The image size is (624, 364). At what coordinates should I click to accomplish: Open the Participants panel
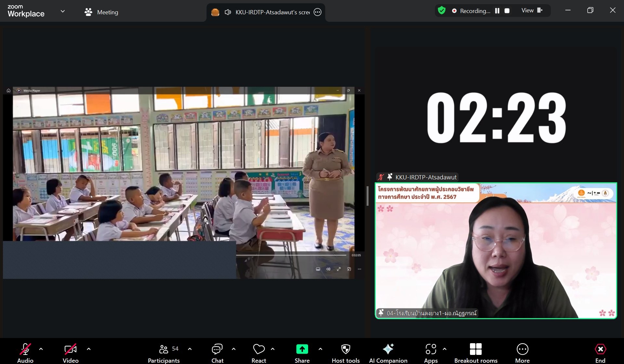click(x=164, y=352)
